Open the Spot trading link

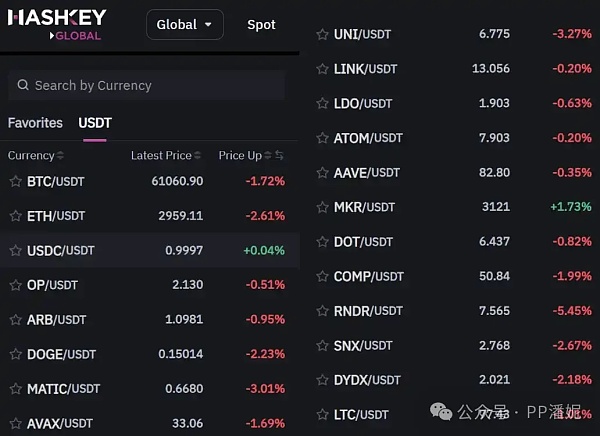point(261,25)
